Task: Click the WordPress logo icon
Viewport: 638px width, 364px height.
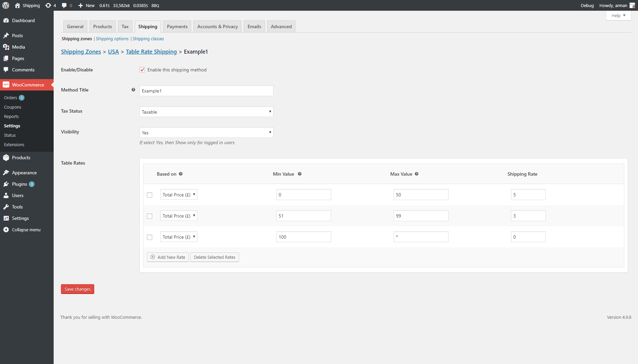Action: [x=6, y=5]
